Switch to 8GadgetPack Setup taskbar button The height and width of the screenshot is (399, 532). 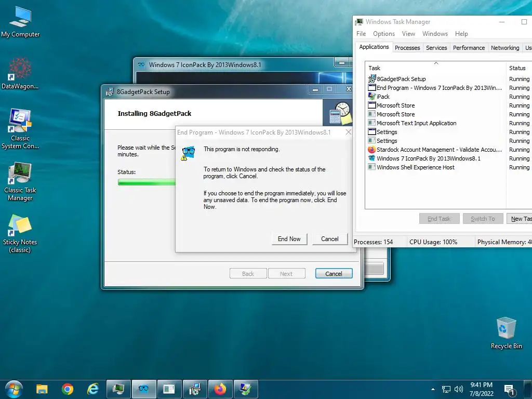195,389
